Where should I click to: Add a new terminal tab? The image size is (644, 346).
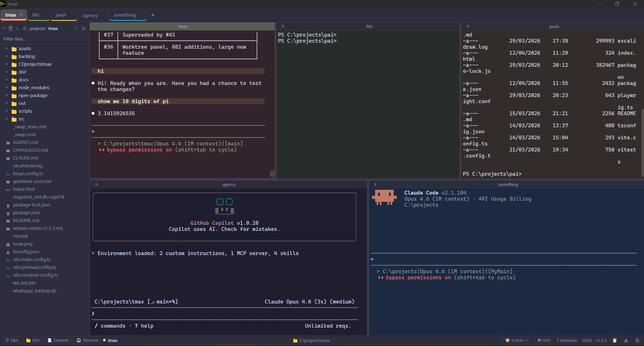[153, 15]
